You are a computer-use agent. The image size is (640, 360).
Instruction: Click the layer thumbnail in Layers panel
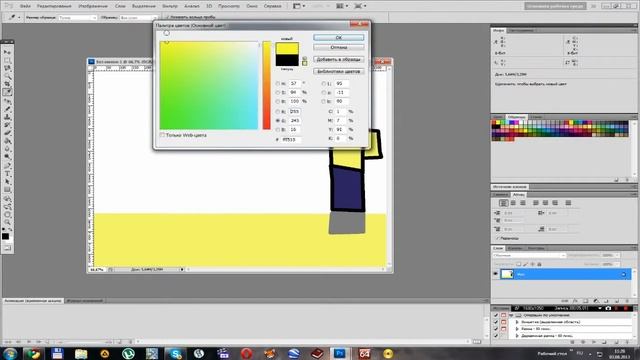[507, 274]
